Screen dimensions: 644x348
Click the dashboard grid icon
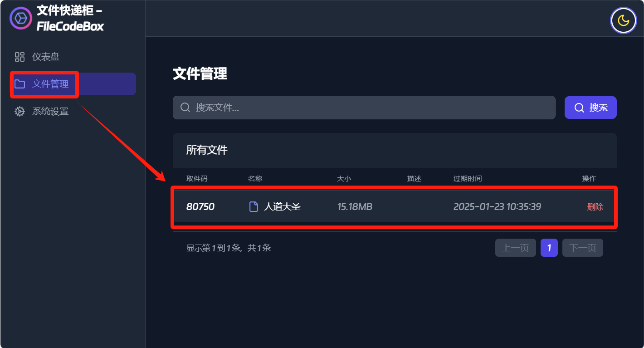point(20,57)
